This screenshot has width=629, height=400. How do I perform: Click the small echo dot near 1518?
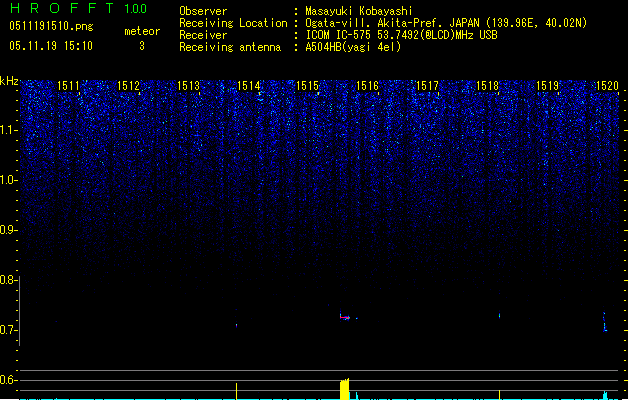(499, 315)
